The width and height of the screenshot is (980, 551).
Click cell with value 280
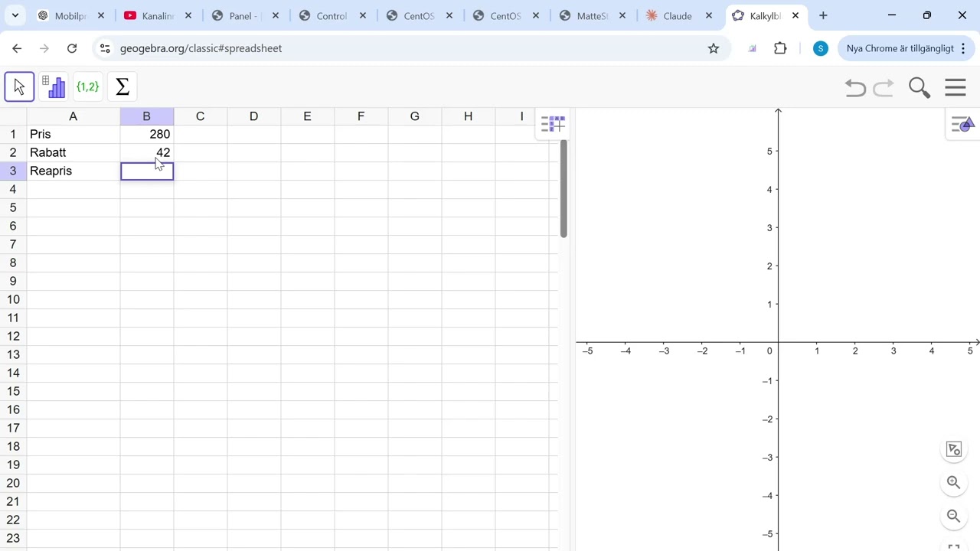(x=147, y=134)
